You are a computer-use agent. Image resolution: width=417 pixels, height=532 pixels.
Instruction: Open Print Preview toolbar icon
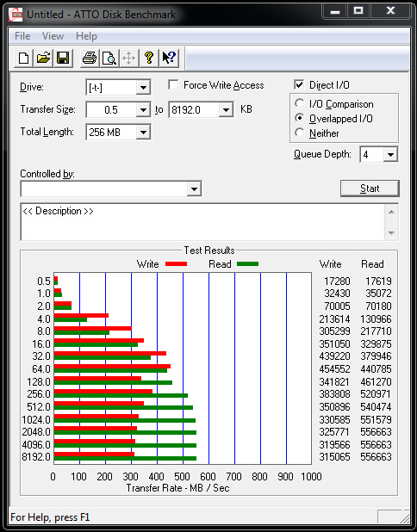pyautogui.click(x=109, y=58)
